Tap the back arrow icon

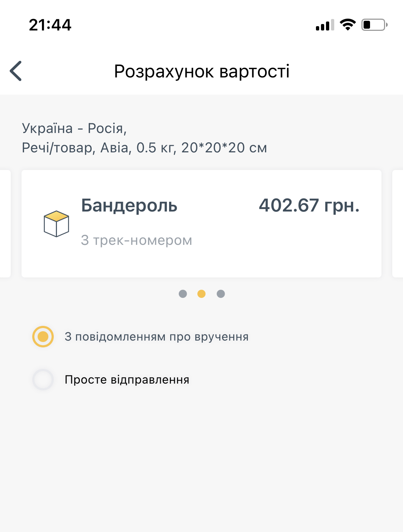click(x=16, y=71)
